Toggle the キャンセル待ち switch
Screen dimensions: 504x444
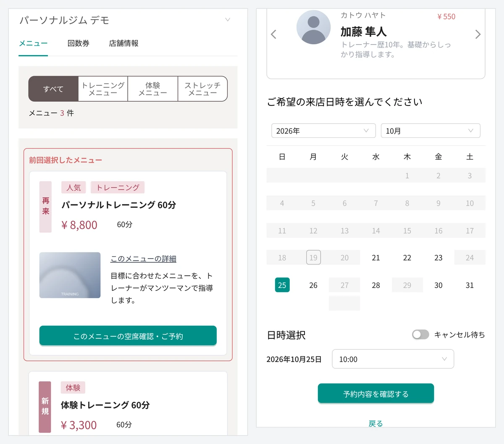420,335
